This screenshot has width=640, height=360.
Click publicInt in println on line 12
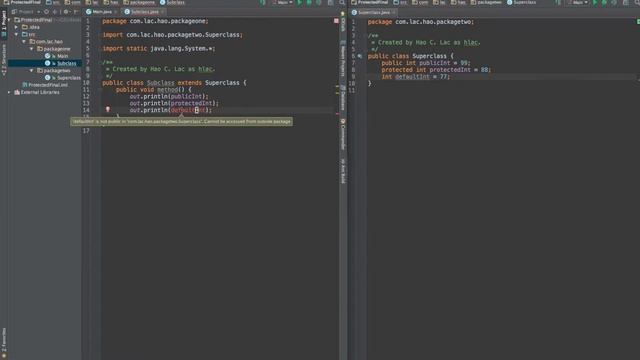186,96
